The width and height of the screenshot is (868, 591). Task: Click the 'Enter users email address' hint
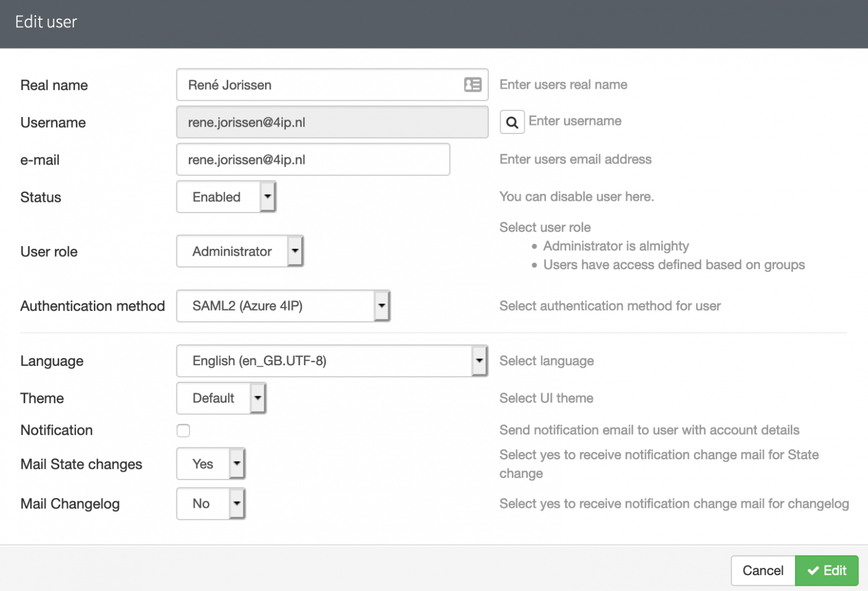[575, 159]
